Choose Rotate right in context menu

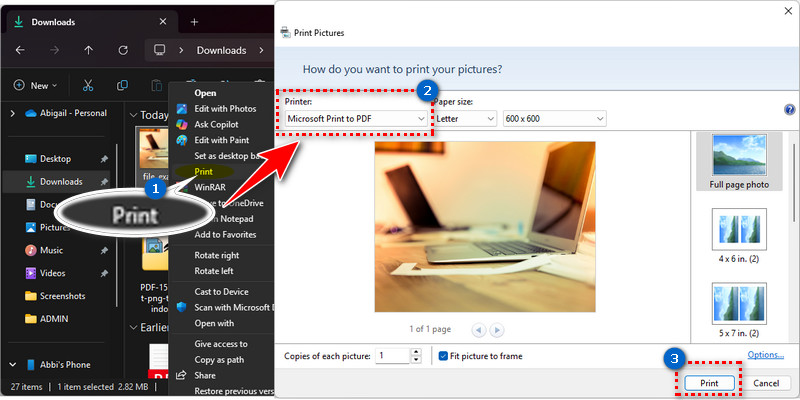click(x=217, y=255)
